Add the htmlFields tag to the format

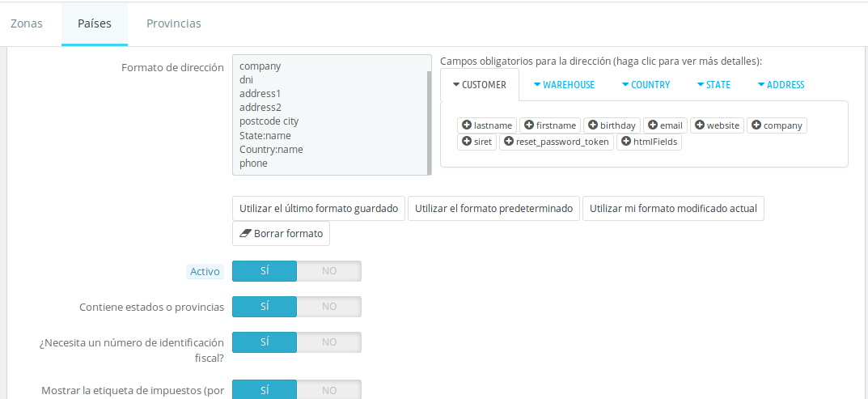[x=650, y=142]
